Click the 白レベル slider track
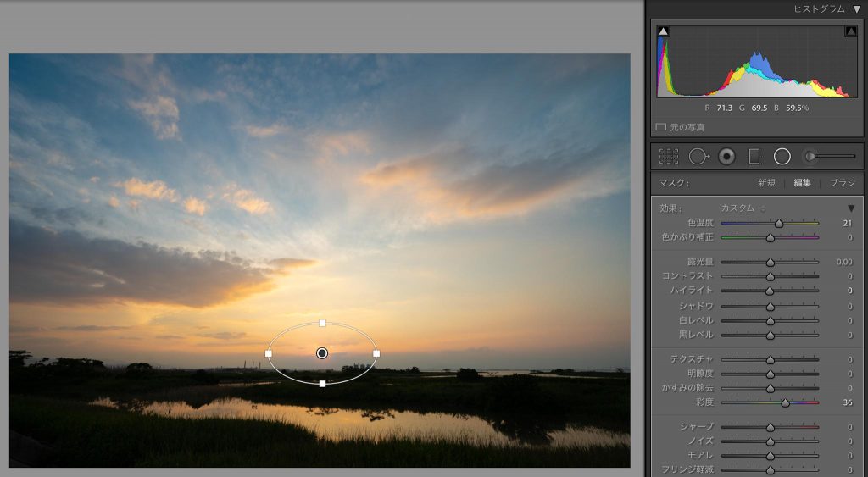Image resolution: width=868 pixels, height=477 pixels. coord(770,320)
